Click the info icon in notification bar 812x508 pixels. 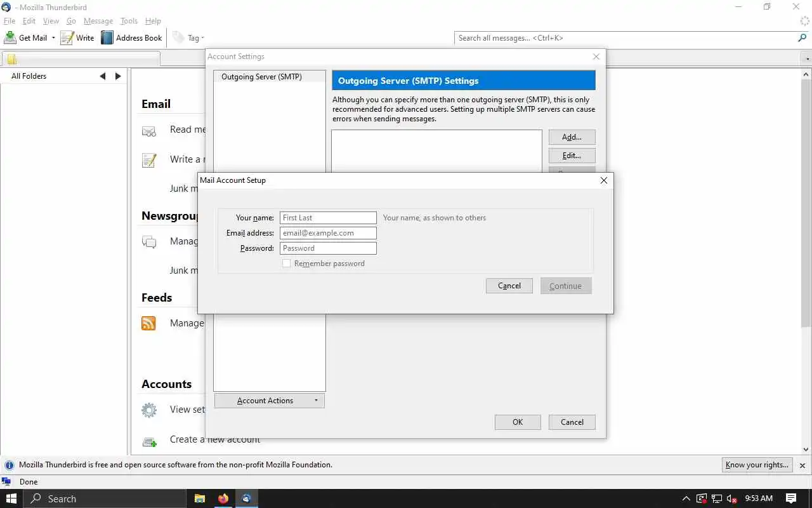10,465
